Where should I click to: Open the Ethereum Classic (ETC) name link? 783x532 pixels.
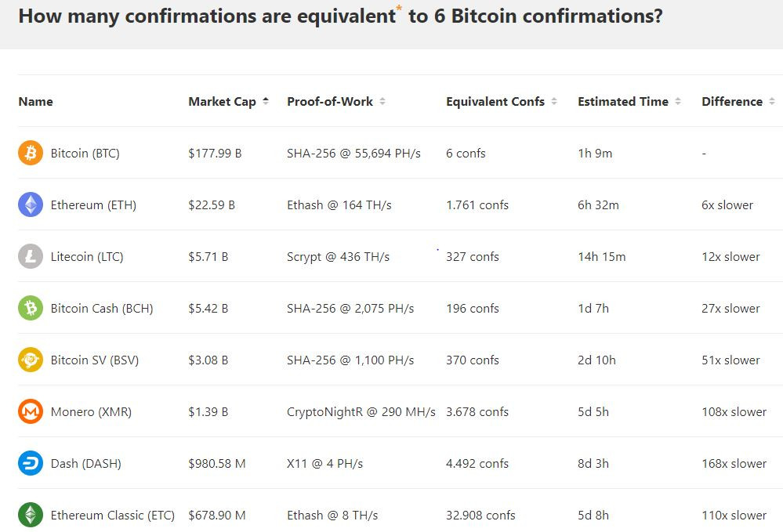click(112, 515)
